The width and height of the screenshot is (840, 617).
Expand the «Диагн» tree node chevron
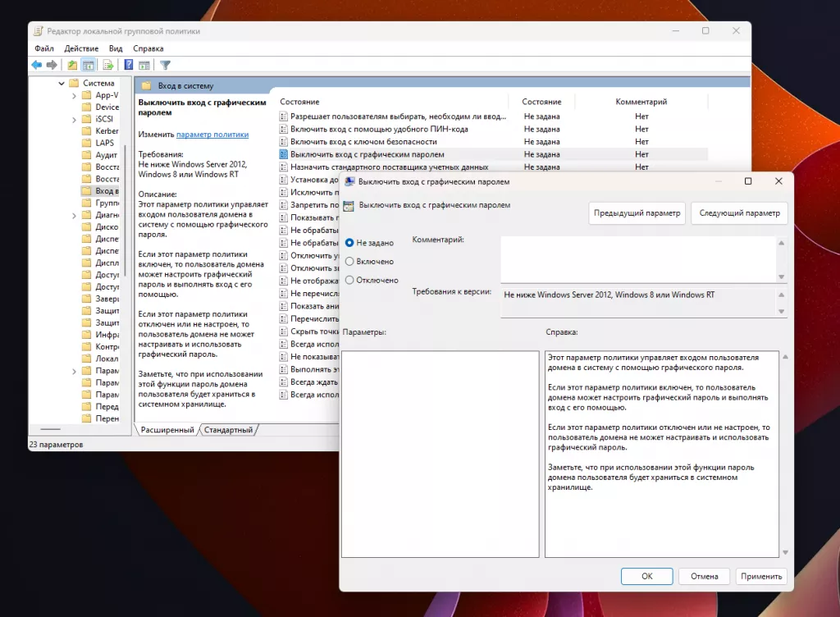[75, 215]
